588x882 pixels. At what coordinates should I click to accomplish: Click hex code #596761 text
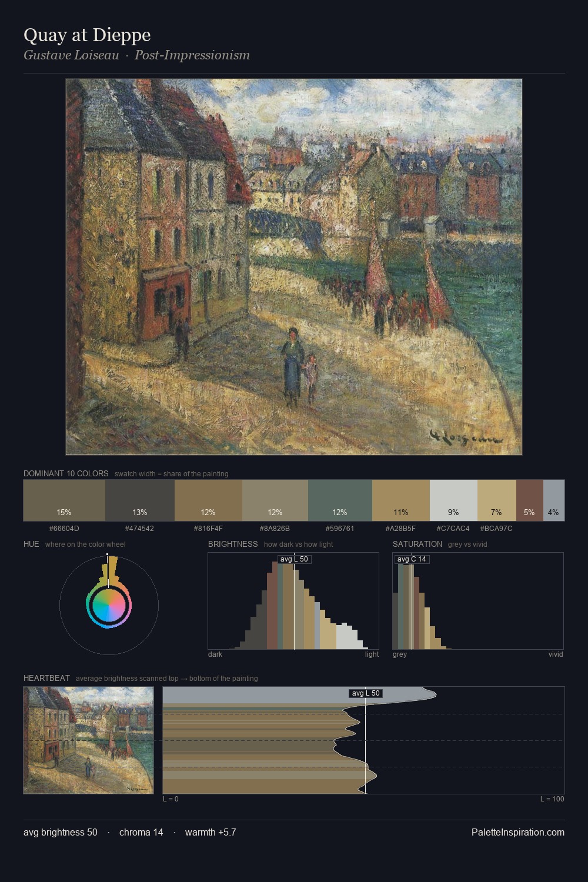pyautogui.click(x=340, y=528)
